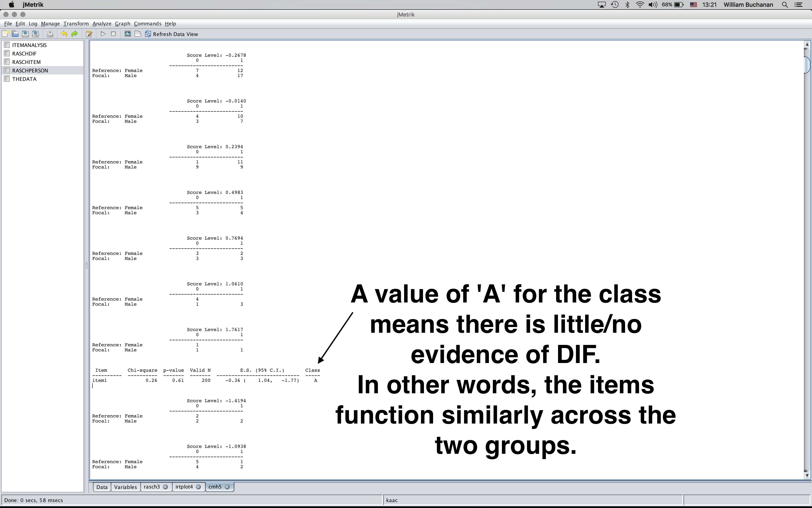The image size is (812, 508).
Task: Click the item1 row label
Action: [x=100, y=380]
